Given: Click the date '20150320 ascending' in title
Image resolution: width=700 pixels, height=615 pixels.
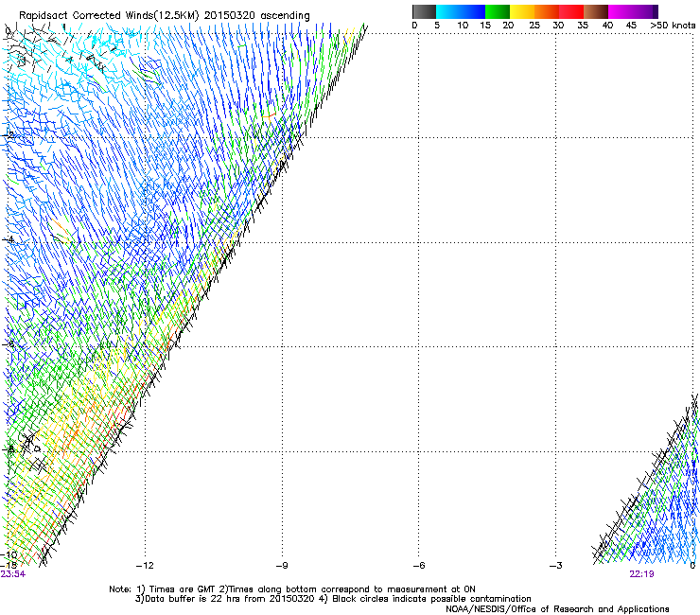Looking at the screenshot, I should click(256, 15).
